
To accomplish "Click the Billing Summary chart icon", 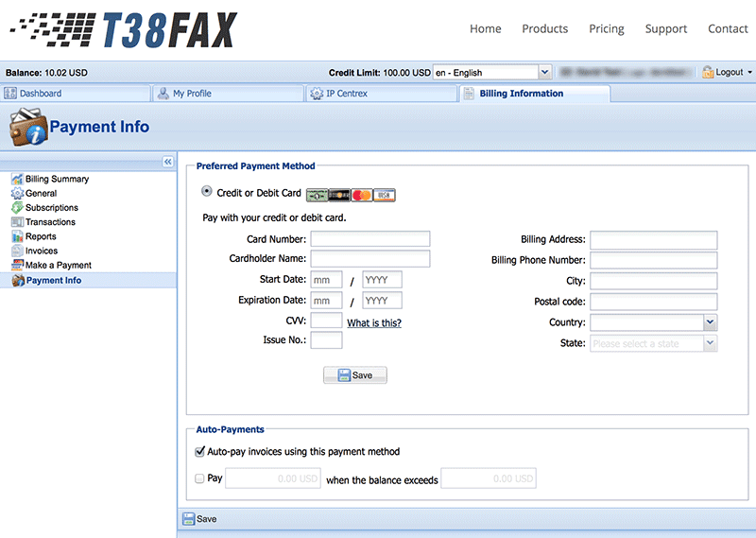I will coord(17,179).
